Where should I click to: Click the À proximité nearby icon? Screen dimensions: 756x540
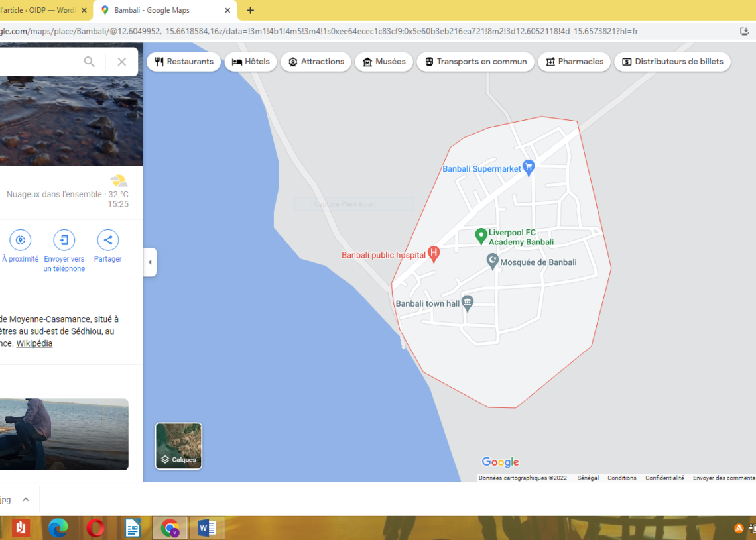tap(21, 240)
